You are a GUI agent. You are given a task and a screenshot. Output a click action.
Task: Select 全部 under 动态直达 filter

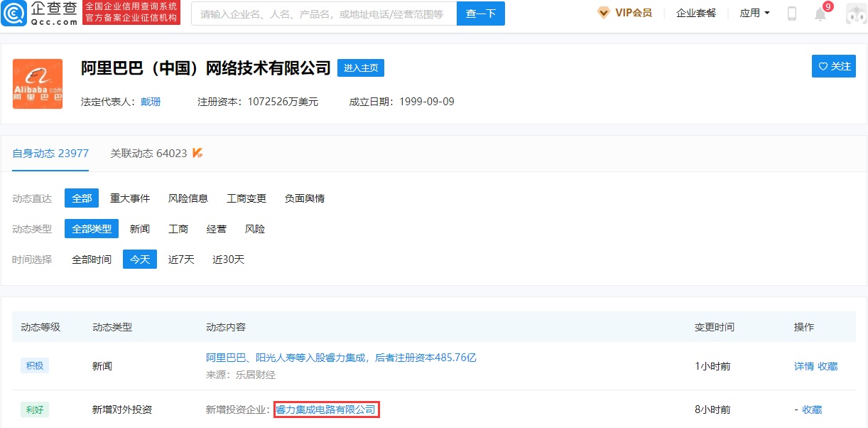(82, 198)
